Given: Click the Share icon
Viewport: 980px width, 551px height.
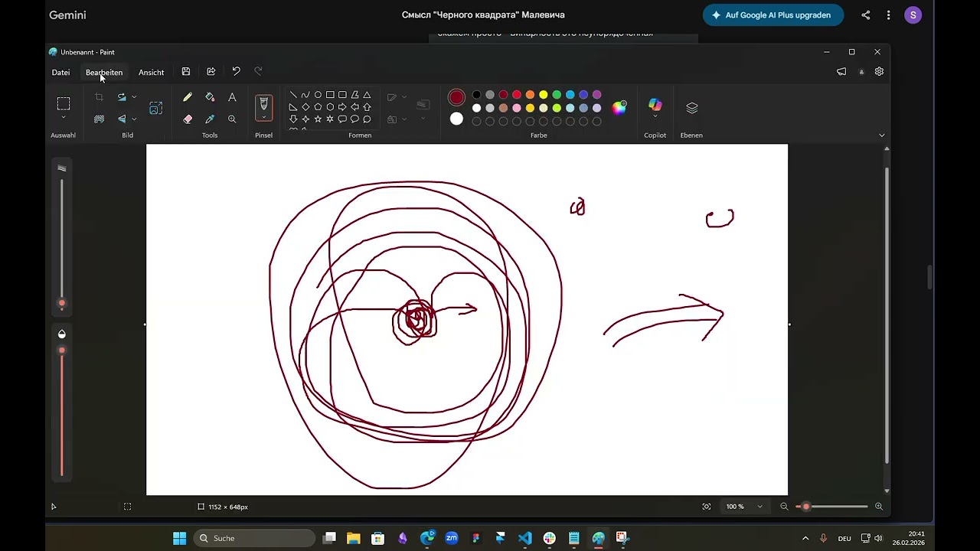Looking at the screenshot, I should (x=211, y=72).
